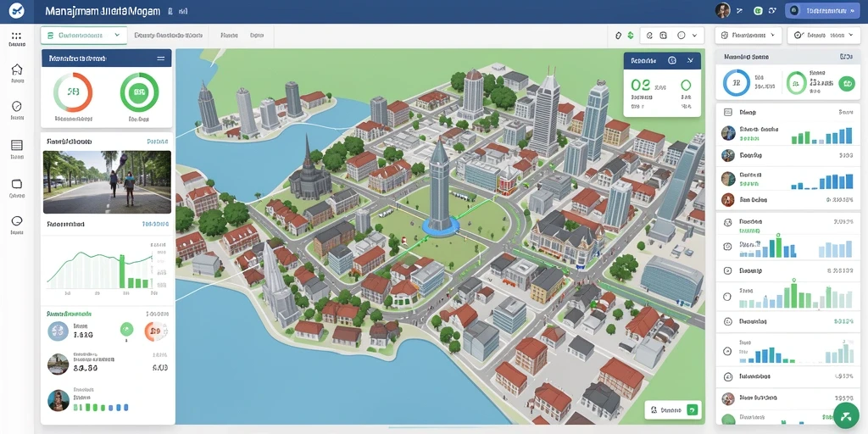Toggle the green square button in the map's bottom card

click(692, 410)
